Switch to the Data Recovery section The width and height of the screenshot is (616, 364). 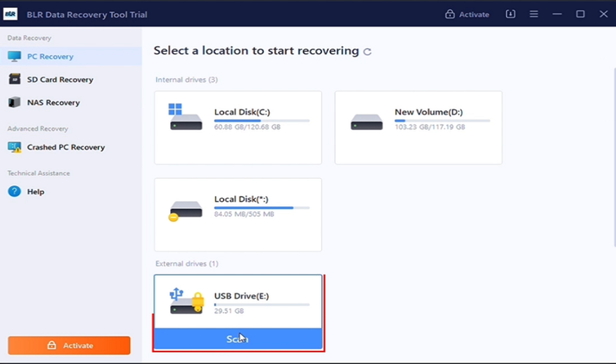(x=28, y=37)
